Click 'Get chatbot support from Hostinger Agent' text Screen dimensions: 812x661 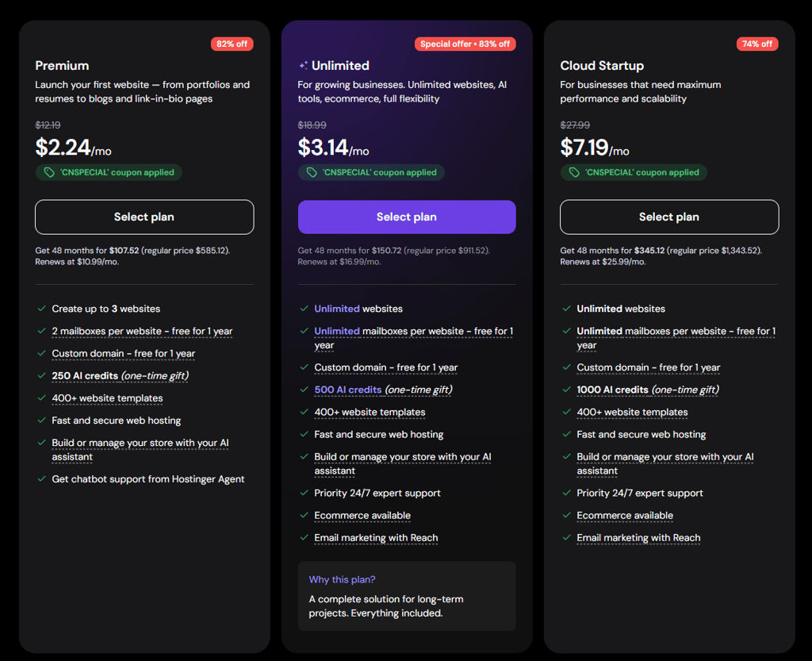click(148, 479)
